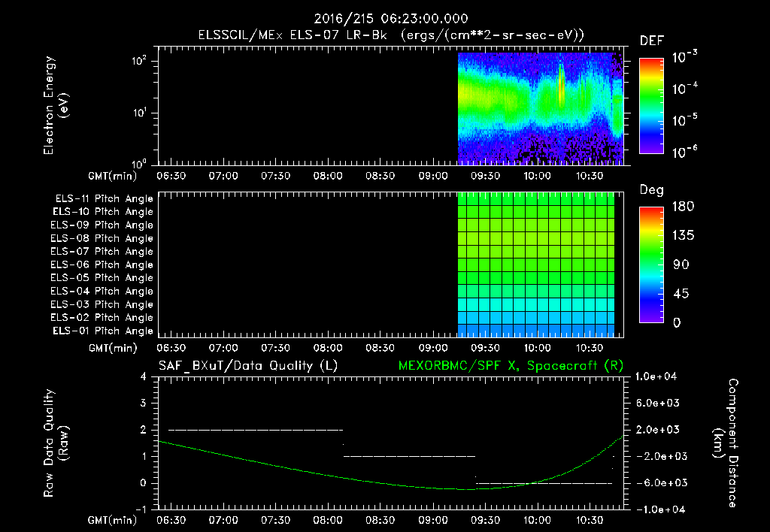Screen dimensions: 770x532
Task: Click the Deg label above pitch angle color bar
Action: 652,190
